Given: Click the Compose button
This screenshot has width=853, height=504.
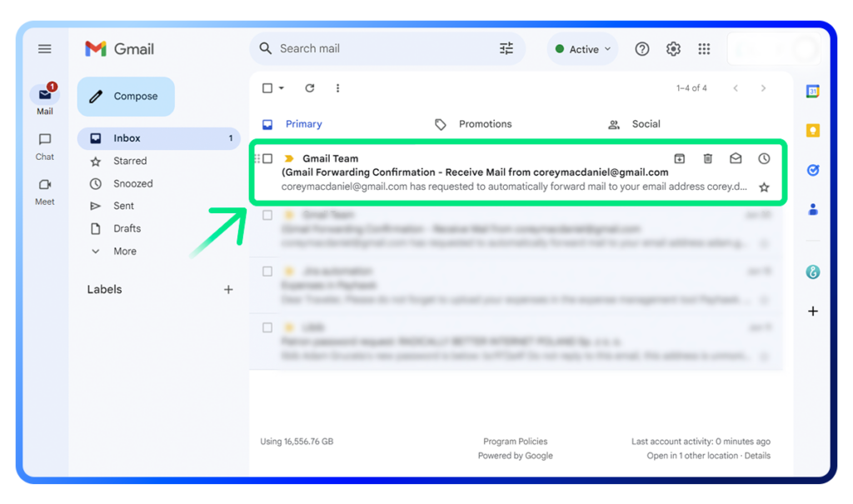Looking at the screenshot, I should click(126, 97).
